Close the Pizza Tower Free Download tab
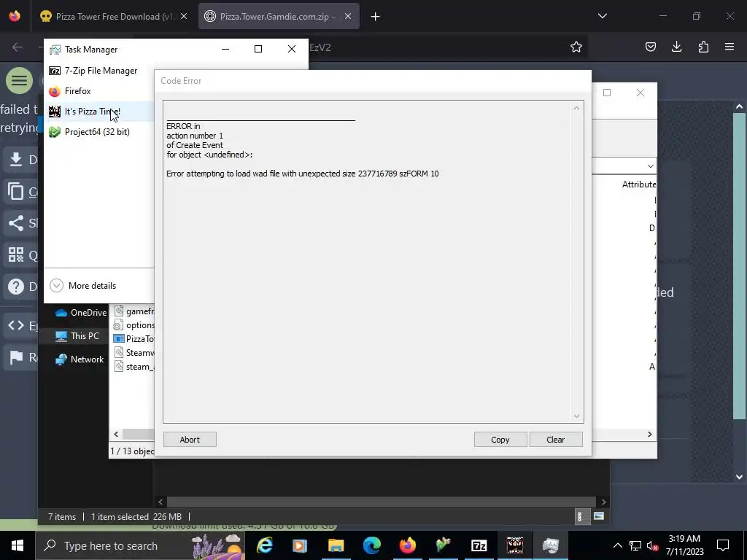 click(184, 17)
